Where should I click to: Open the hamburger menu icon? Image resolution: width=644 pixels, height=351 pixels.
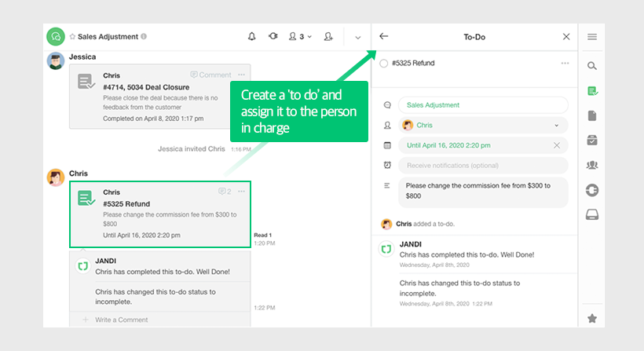tap(592, 37)
